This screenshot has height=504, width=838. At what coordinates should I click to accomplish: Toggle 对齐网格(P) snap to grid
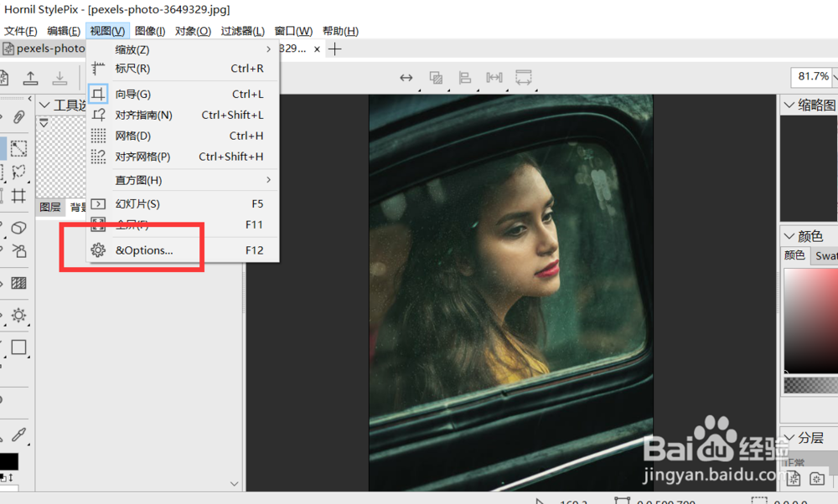[183, 157]
